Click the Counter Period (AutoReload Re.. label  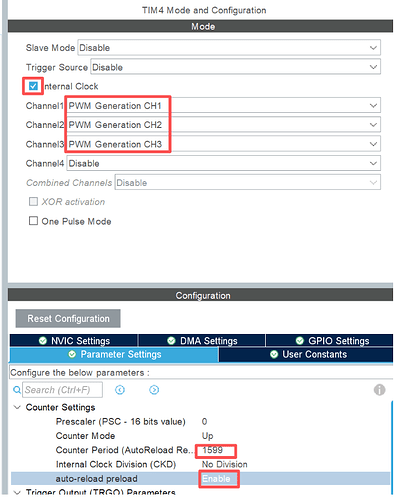(124, 450)
